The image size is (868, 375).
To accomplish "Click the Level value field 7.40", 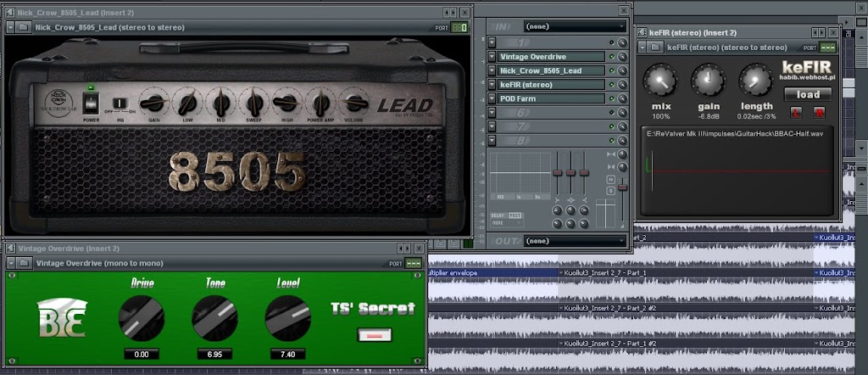I will pyautogui.click(x=288, y=354).
